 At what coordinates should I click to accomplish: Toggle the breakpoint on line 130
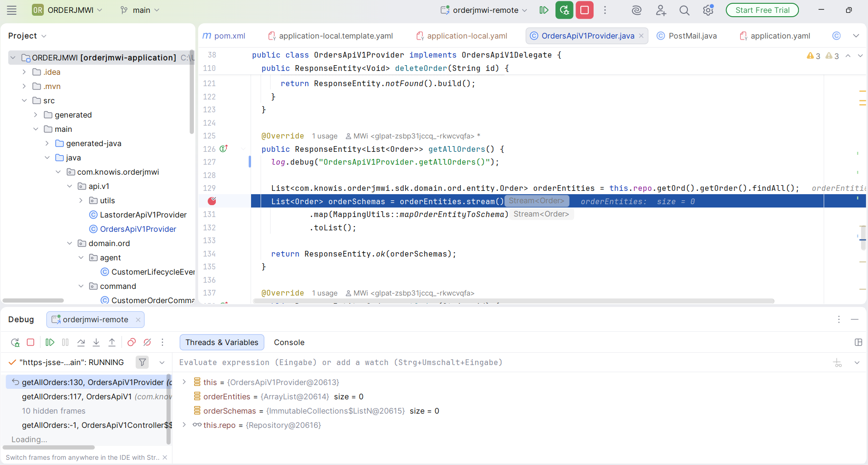click(212, 201)
